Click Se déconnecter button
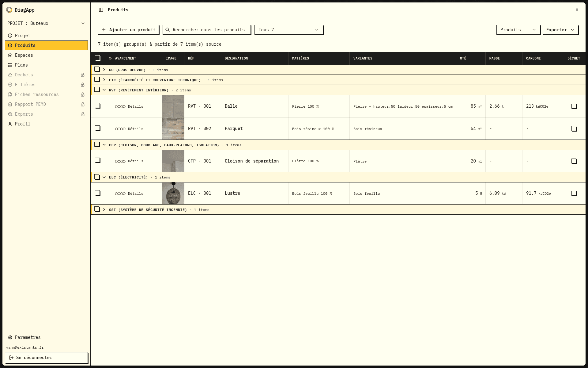588x368 pixels. [46, 358]
